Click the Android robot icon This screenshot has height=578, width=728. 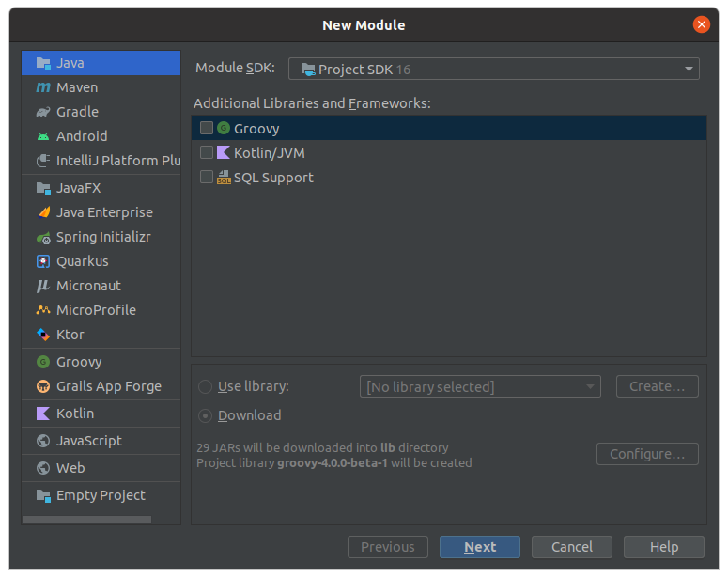coord(43,136)
